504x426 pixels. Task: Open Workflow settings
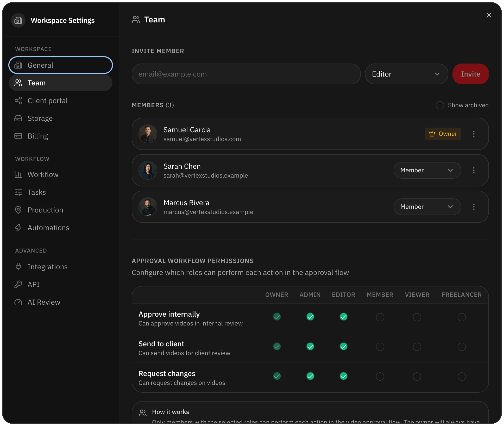61,174
